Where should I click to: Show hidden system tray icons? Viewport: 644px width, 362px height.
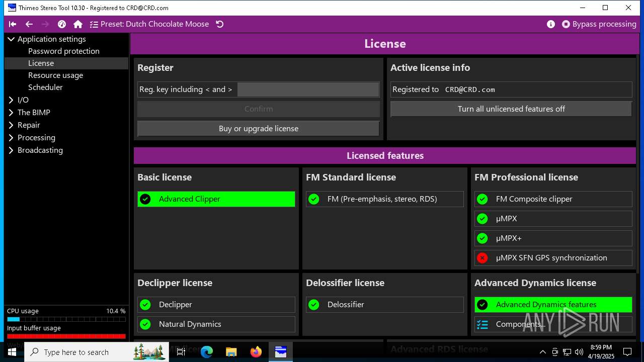pyautogui.click(x=542, y=352)
